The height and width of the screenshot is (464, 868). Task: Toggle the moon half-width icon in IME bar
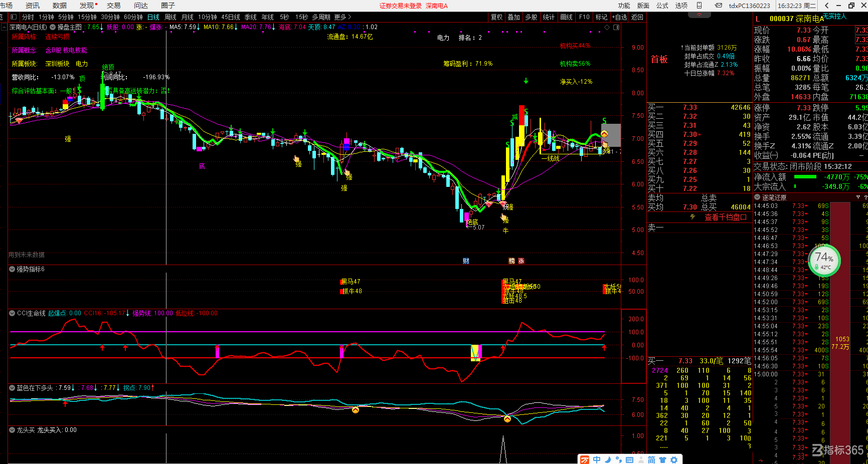608,459
